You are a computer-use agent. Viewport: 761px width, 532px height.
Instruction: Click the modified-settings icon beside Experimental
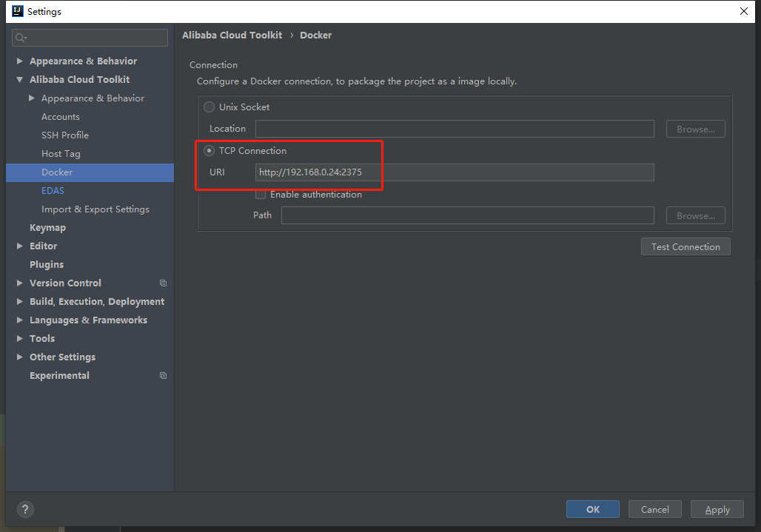(x=163, y=375)
